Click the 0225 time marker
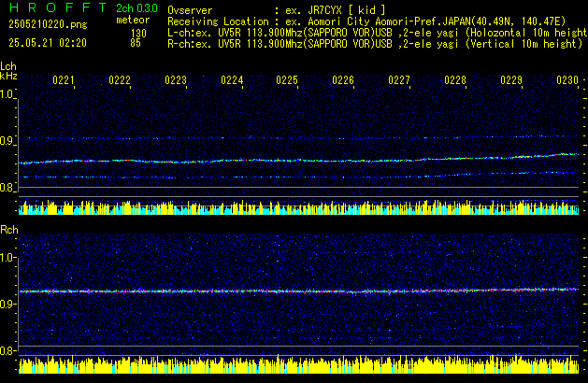The image size is (588, 383). 287,80
